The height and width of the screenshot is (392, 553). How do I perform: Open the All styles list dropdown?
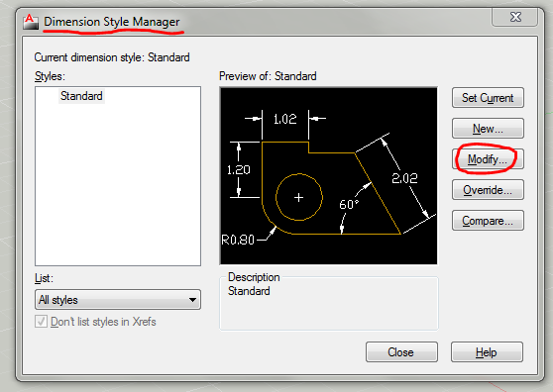click(118, 300)
